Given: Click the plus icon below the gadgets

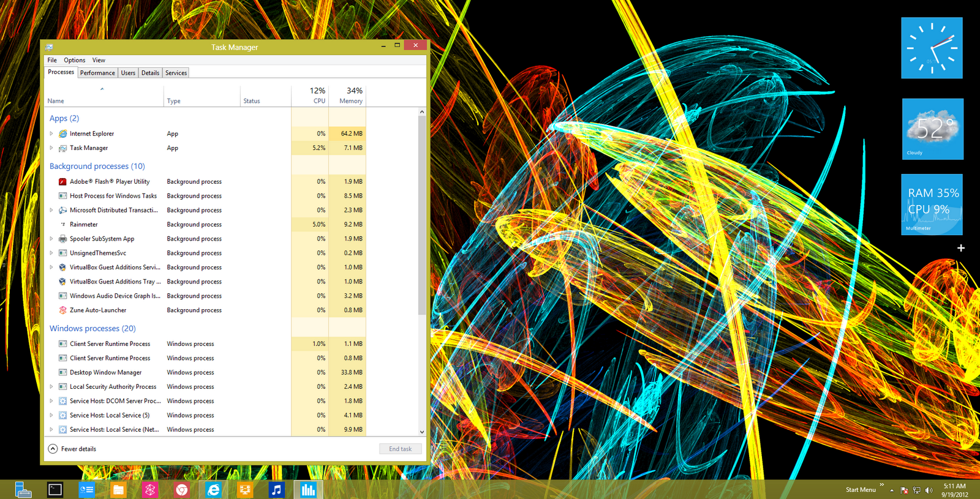Looking at the screenshot, I should [961, 248].
